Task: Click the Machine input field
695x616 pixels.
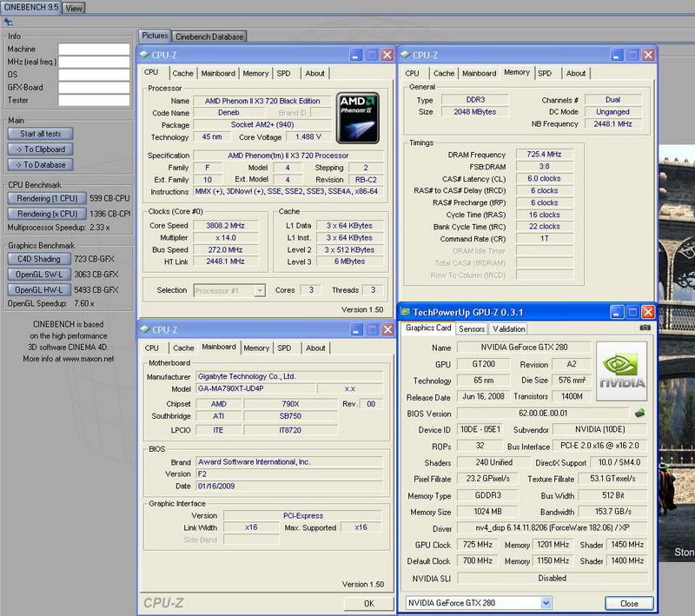Action: coord(93,49)
